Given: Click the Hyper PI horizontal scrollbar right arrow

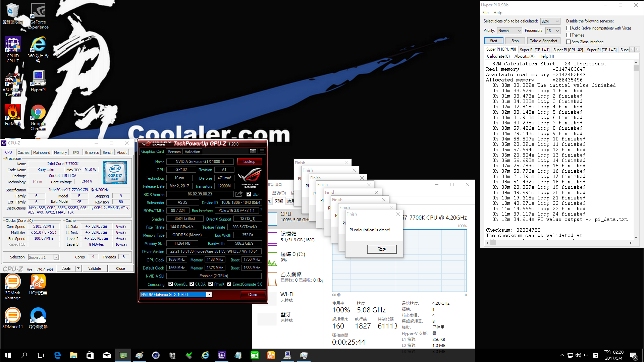Looking at the screenshot, I should pos(631,243).
